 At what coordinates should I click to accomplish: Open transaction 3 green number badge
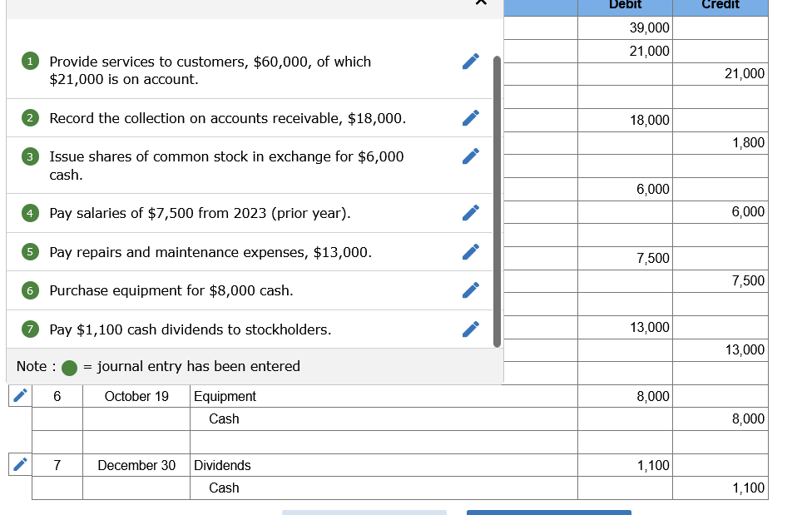pos(30,156)
